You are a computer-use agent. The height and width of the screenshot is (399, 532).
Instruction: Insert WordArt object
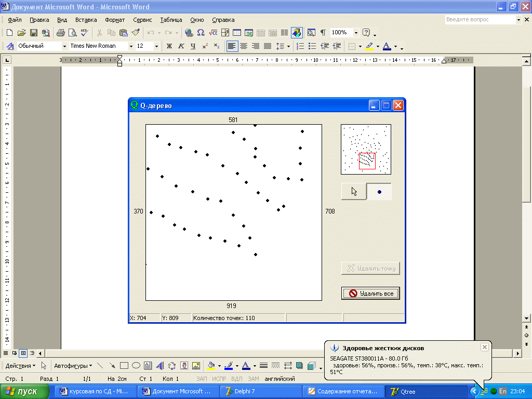[x=160, y=366]
